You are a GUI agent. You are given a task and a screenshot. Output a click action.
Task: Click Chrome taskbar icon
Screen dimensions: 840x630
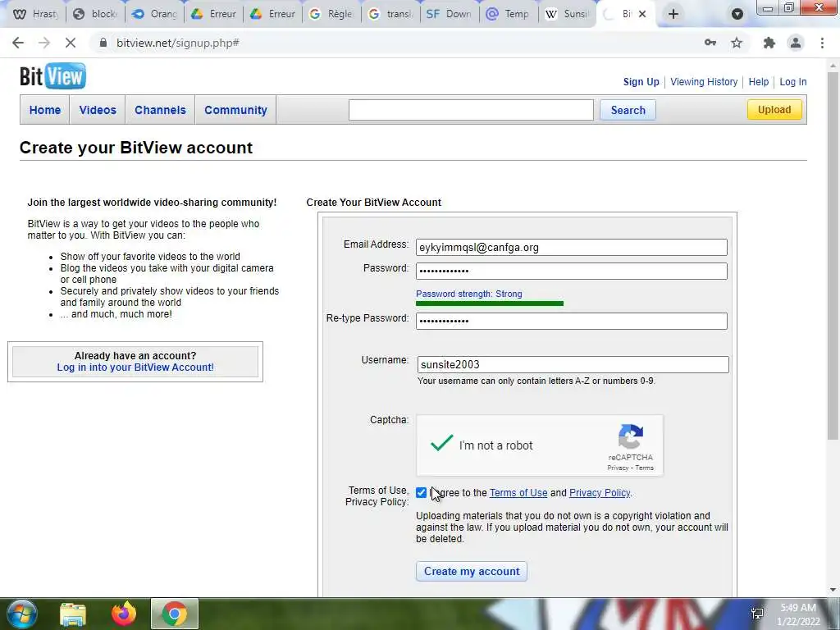tap(175, 614)
